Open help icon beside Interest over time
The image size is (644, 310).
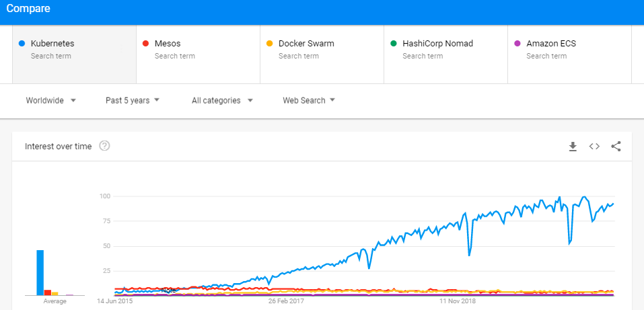point(105,146)
